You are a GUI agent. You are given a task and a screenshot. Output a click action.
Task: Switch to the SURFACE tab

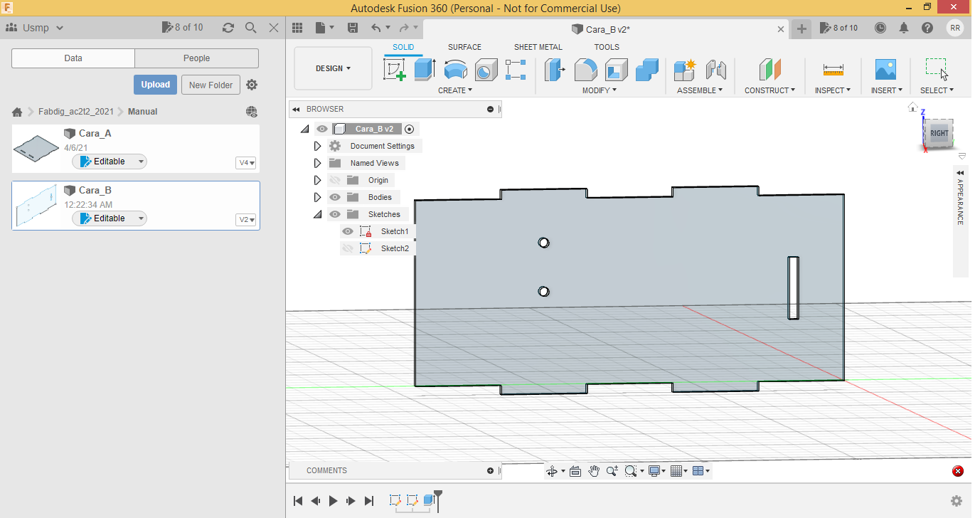pyautogui.click(x=464, y=47)
